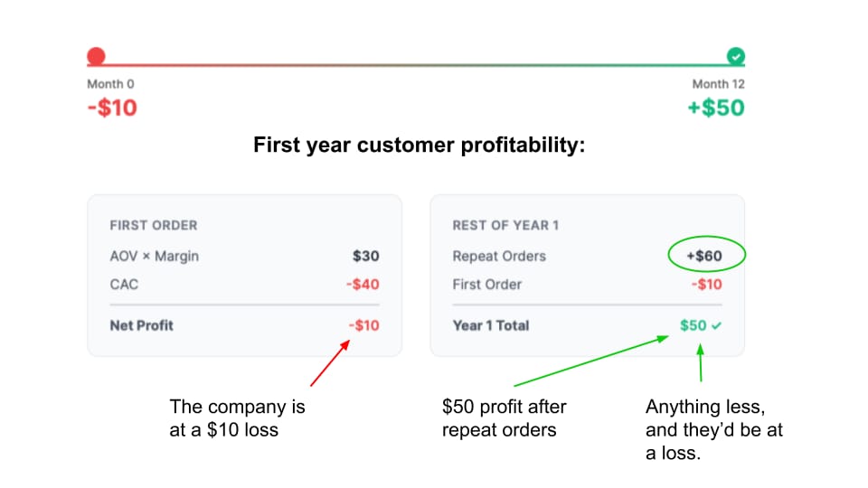Click the green check beside $50 total

point(716,325)
